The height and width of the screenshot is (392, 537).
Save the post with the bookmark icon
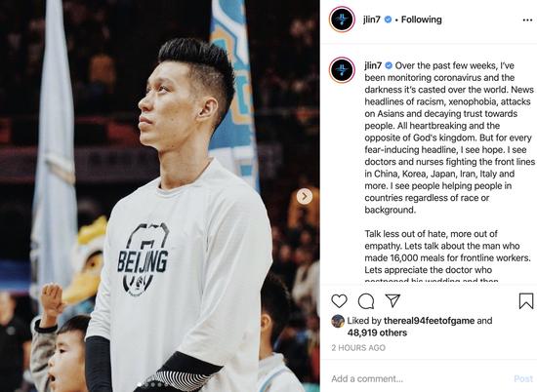click(526, 301)
